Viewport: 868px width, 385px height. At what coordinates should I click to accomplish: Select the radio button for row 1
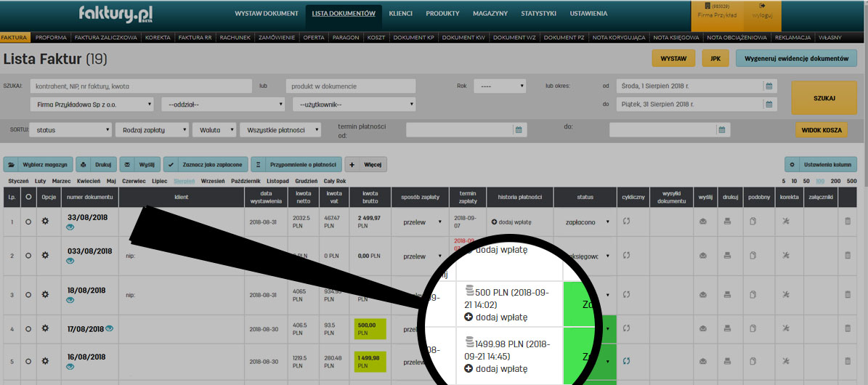[x=28, y=222]
